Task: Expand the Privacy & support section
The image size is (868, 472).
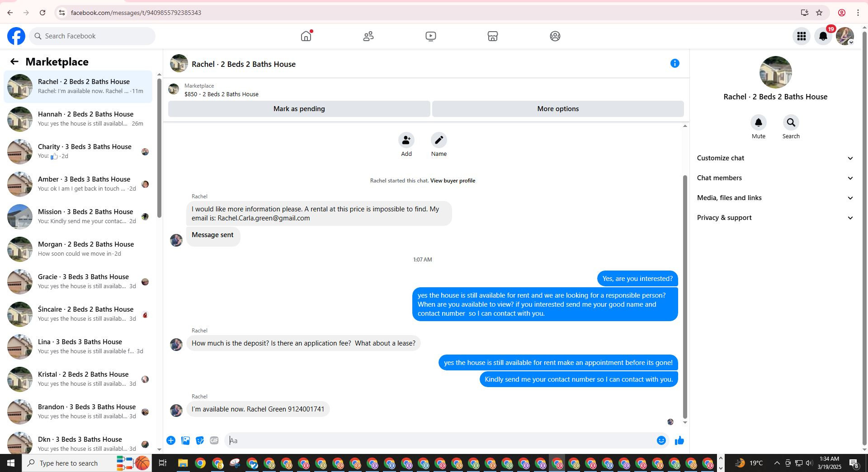Action: pos(775,218)
